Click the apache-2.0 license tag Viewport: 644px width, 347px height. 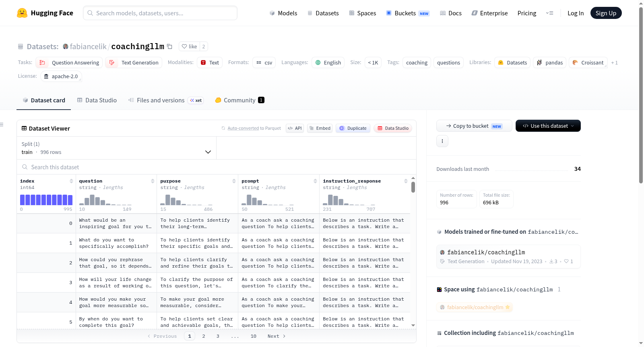[61, 76]
